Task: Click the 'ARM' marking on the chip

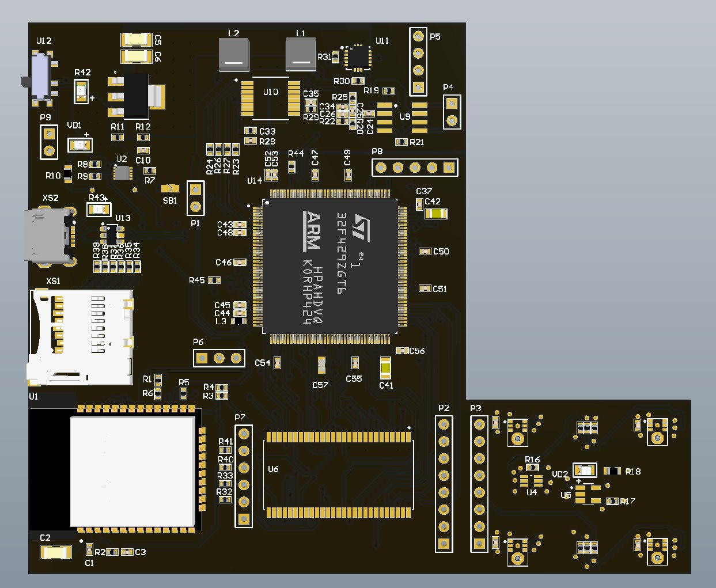Action: 312,231
